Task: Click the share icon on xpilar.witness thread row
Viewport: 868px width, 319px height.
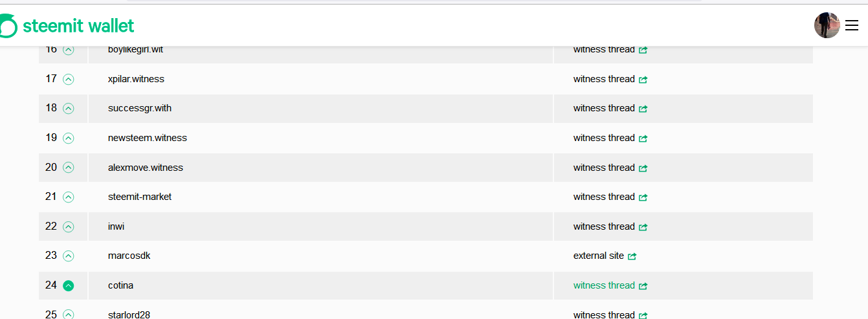Action: point(643,80)
